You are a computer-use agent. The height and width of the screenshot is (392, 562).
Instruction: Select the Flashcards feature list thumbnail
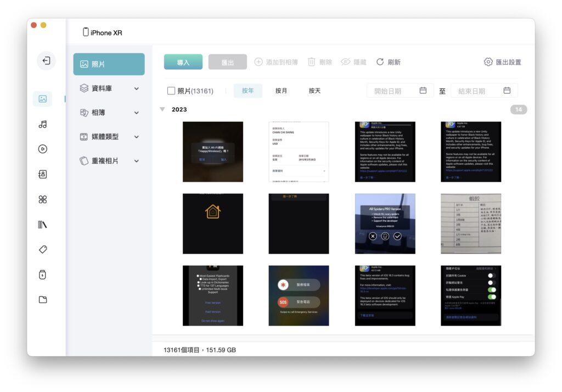(x=213, y=295)
